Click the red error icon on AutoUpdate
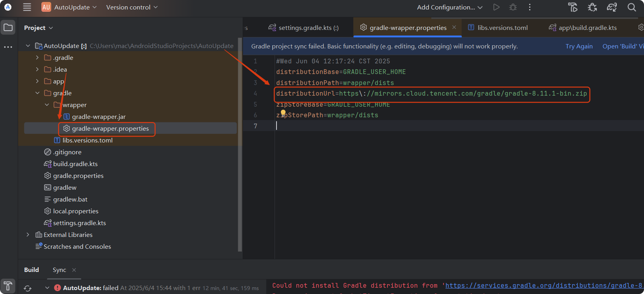 tap(58, 288)
